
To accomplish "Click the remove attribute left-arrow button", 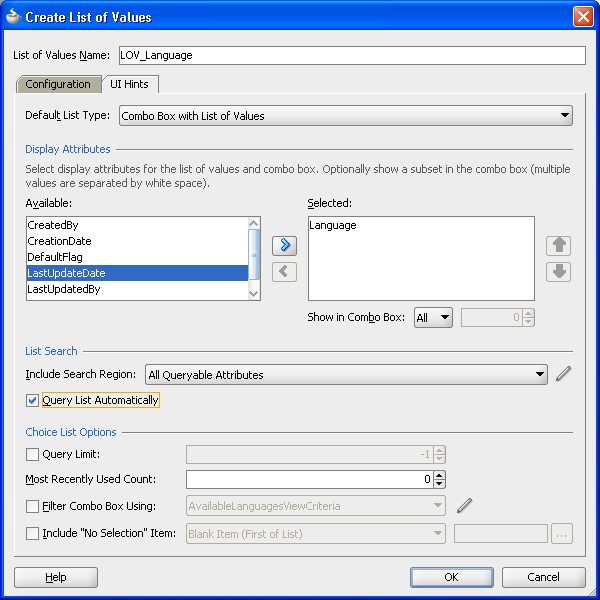I will pyautogui.click(x=285, y=271).
